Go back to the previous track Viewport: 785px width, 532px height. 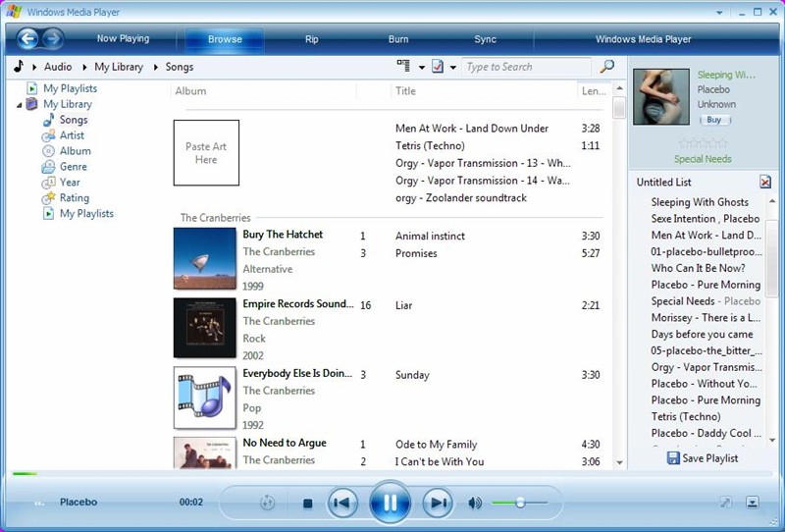pyautogui.click(x=341, y=504)
